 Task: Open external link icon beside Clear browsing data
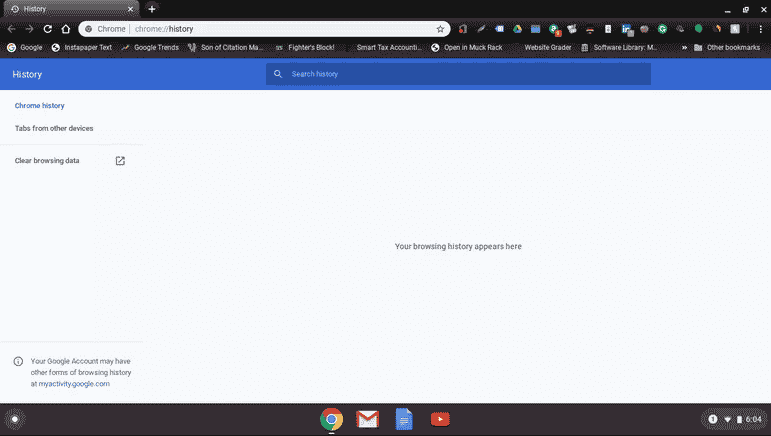(120, 161)
